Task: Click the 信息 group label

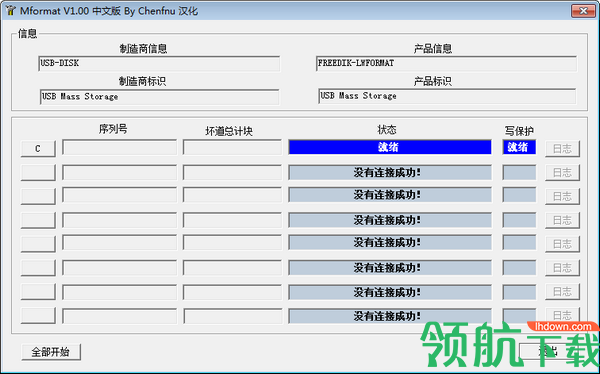Action: [28, 34]
